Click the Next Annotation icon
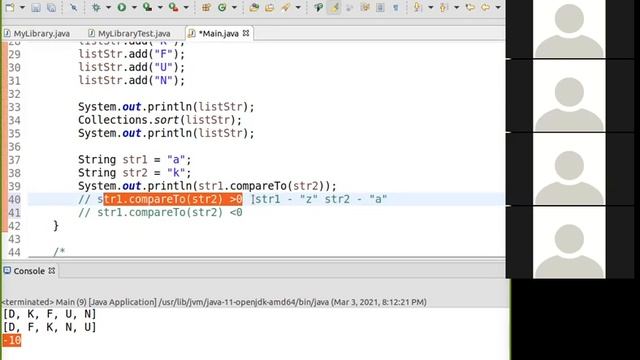Screen dimensions: 640x360 point(417,7)
